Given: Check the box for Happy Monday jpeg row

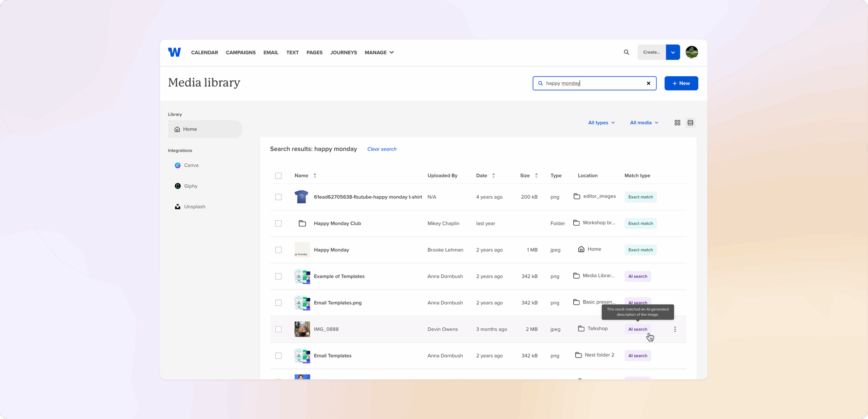Looking at the screenshot, I should [278, 250].
